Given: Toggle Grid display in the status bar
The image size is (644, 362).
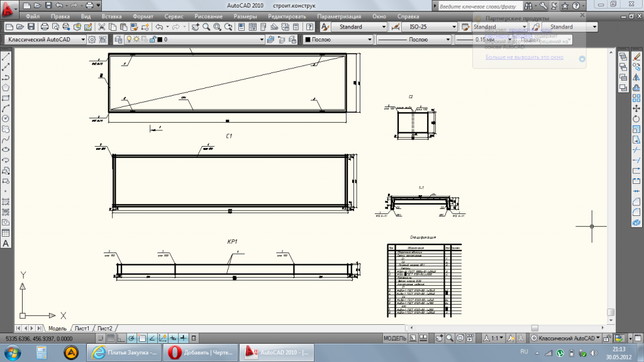Looking at the screenshot, I should point(111,338).
